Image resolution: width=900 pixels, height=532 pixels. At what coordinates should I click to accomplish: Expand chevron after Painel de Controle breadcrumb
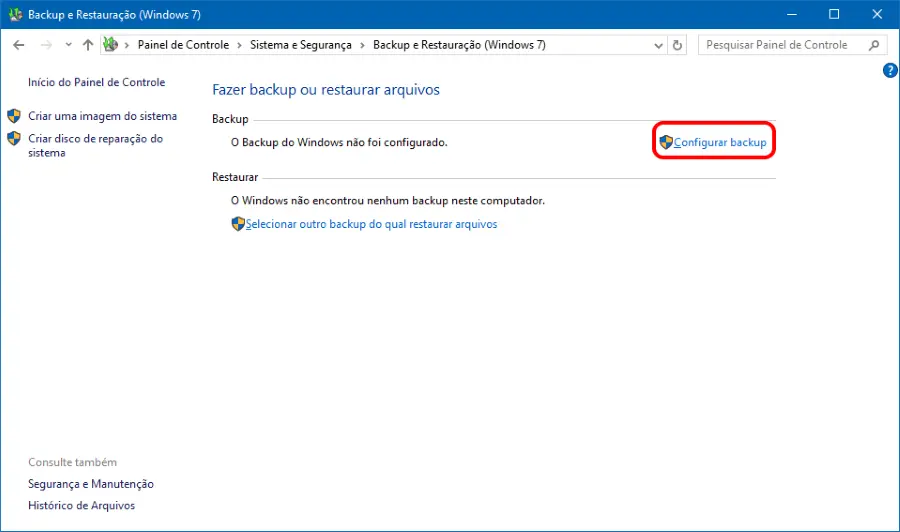(x=239, y=45)
